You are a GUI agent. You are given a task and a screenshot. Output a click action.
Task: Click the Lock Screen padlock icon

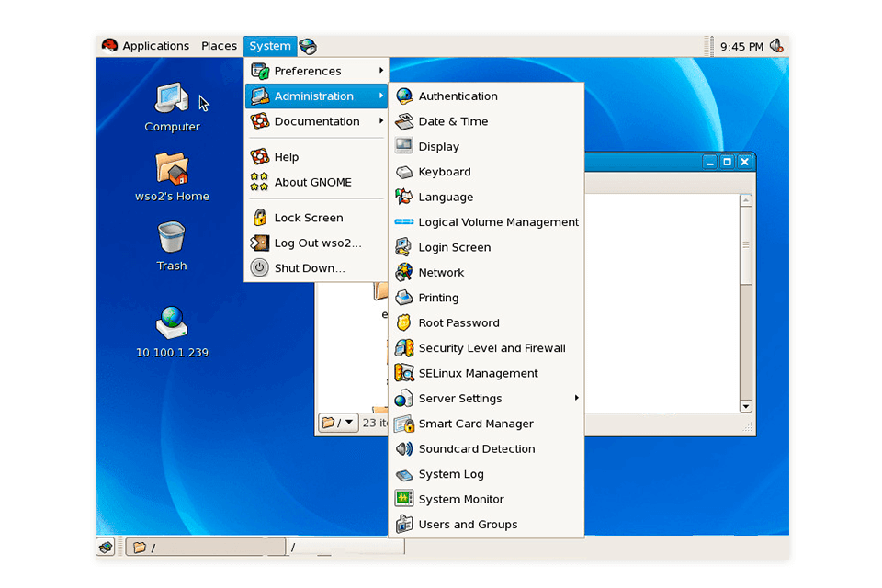[x=260, y=217]
